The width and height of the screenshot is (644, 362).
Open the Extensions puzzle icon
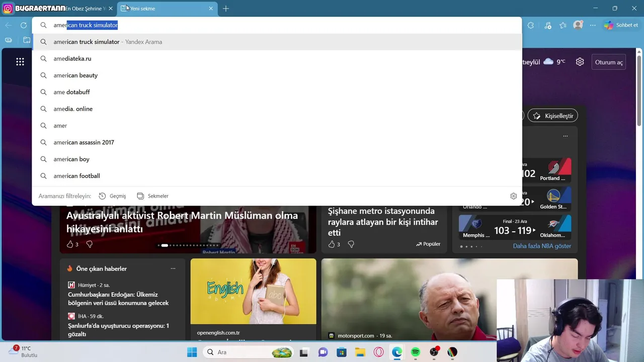click(x=531, y=25)
